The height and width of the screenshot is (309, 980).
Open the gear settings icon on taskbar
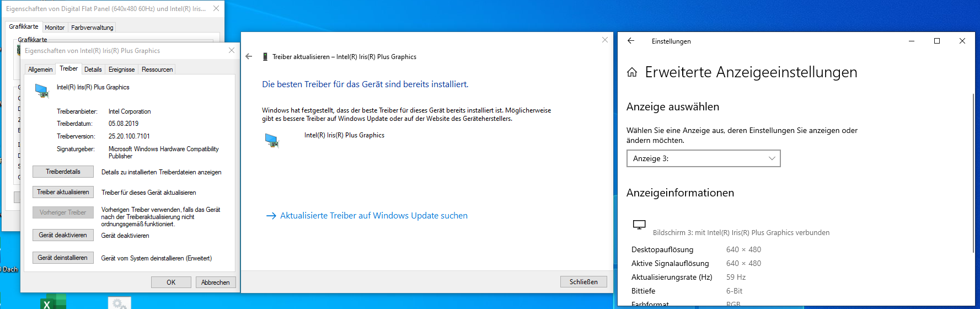pyautogui.click(x=119, y=303)
